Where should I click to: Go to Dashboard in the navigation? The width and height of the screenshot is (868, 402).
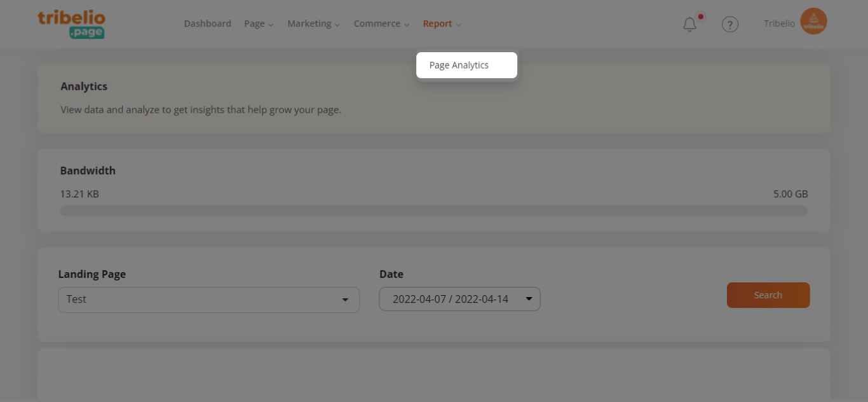(208, 24)
